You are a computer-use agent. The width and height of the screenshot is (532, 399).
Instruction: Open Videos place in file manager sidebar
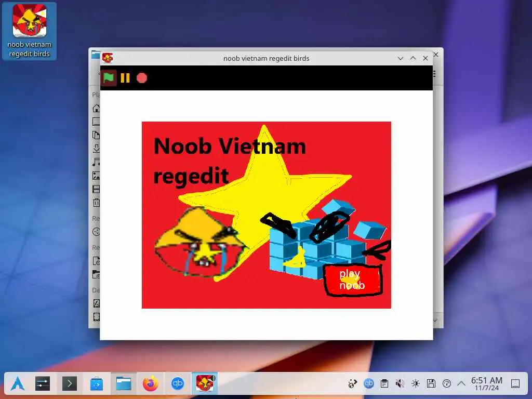coord(96,189)
